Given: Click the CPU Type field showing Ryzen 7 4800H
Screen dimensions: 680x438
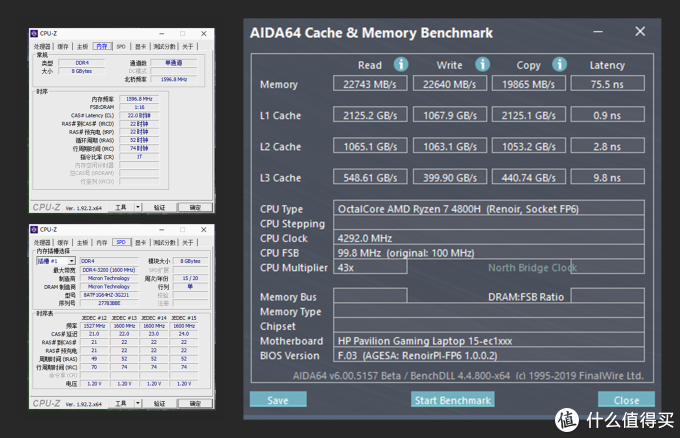Looking at the screenshot, I should [489, 209].
